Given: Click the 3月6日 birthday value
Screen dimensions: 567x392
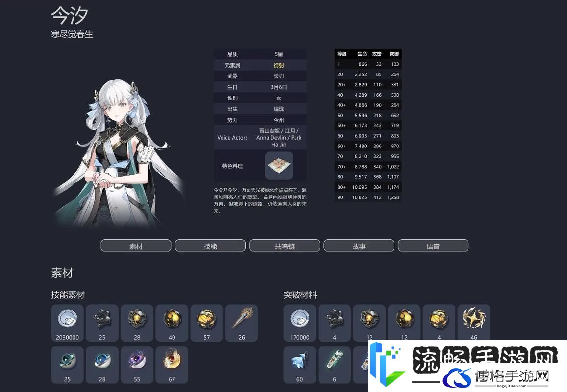Looking at the screenshot, I should pos(279,87).
